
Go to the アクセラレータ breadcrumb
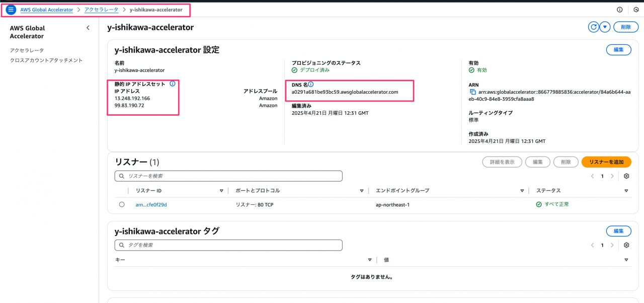pos(102,10)
